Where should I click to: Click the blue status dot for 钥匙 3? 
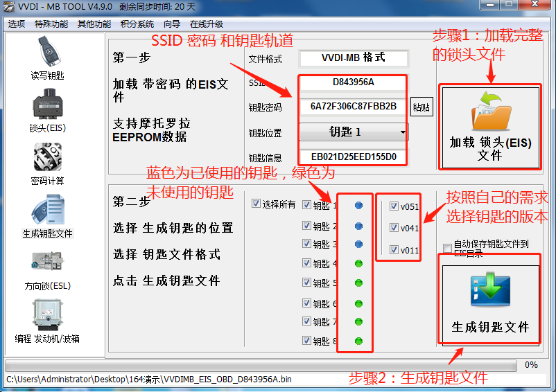[x=358, y=244]
